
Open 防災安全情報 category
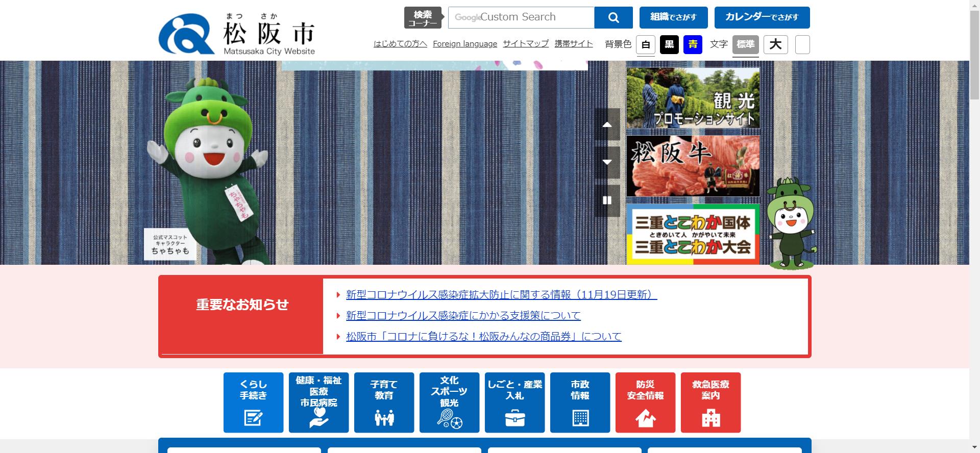[645, 402]
